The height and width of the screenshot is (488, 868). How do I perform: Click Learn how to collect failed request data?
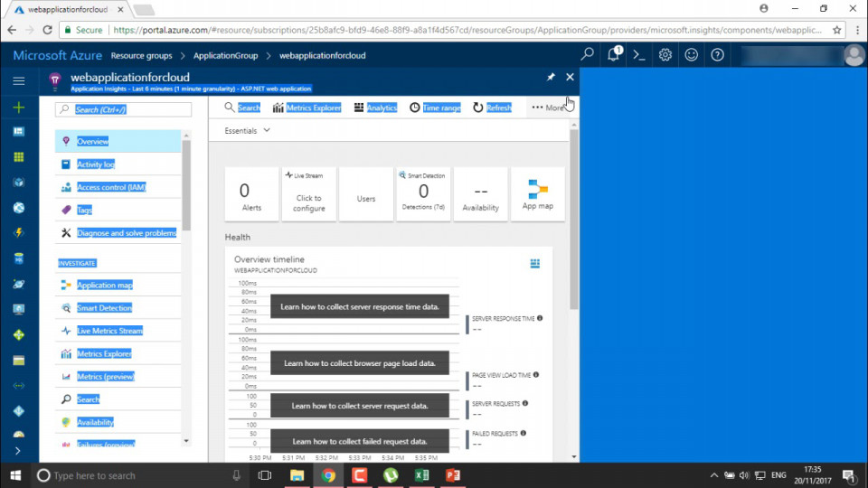point(360,441)
